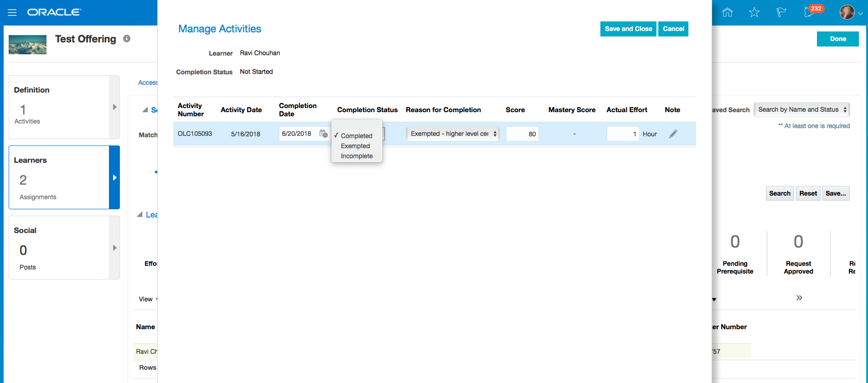This screenshot has height=383, width=868.
Task: Choose Completed in the status list
Action: coord(356,136)
